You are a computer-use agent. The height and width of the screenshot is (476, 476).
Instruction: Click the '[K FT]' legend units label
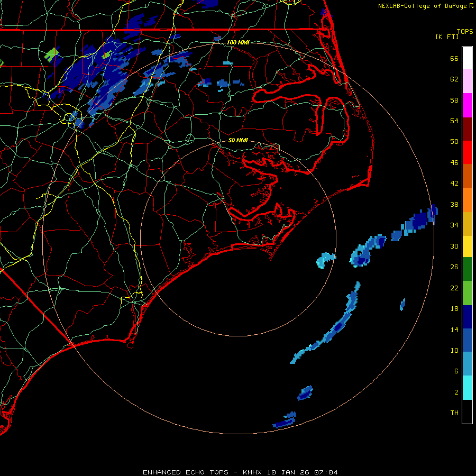447,36
